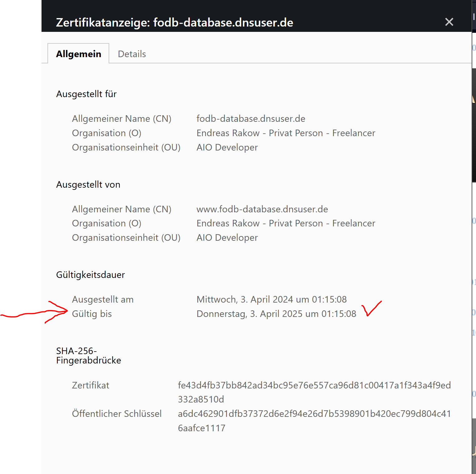This screenshot has height=474, width=476.
Task: Click the 'Gültig bis' label
Action: (92, 314)
